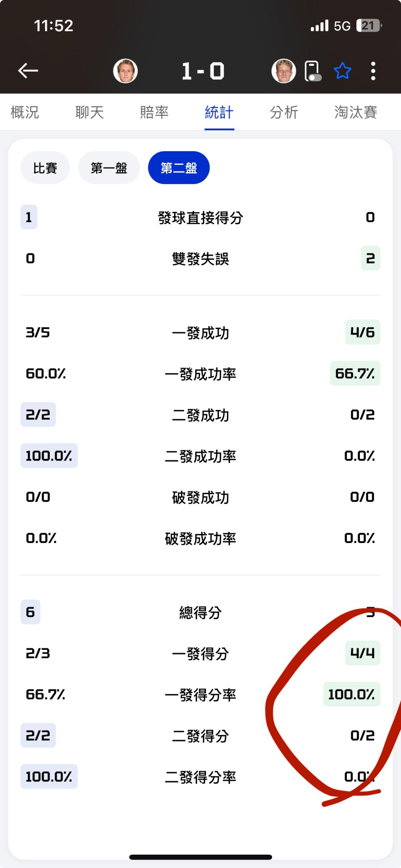Viewport: 401px width, 868px height.
Task: Tap the 1-0 match score
Action: (203, 71)
